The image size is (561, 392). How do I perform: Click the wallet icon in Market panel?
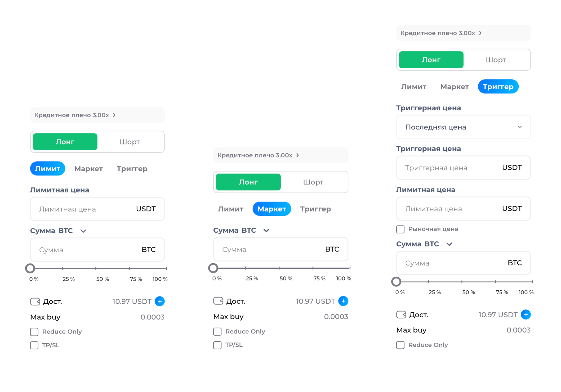[x=218, y=301]
